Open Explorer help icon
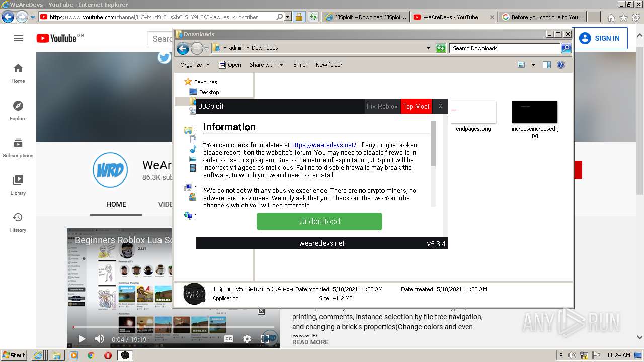This screenshot has width=644, height=362. click(561, 65)
